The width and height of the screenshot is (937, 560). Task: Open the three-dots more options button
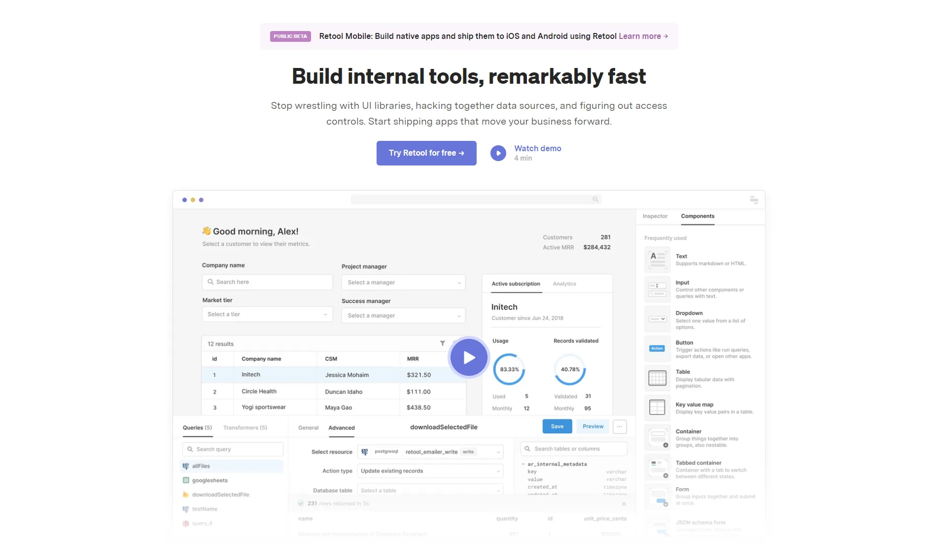click(620, 427)
